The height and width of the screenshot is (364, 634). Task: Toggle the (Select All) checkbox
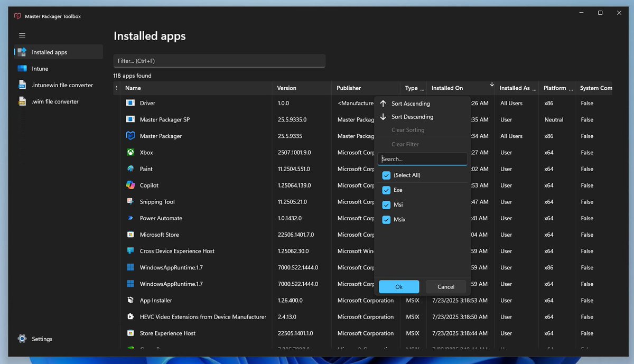[386, 175]
